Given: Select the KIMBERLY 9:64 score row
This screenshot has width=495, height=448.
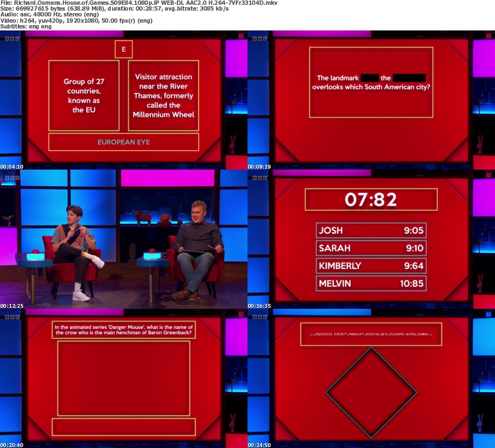Looking at the screenshot, I should click(371, 266).
